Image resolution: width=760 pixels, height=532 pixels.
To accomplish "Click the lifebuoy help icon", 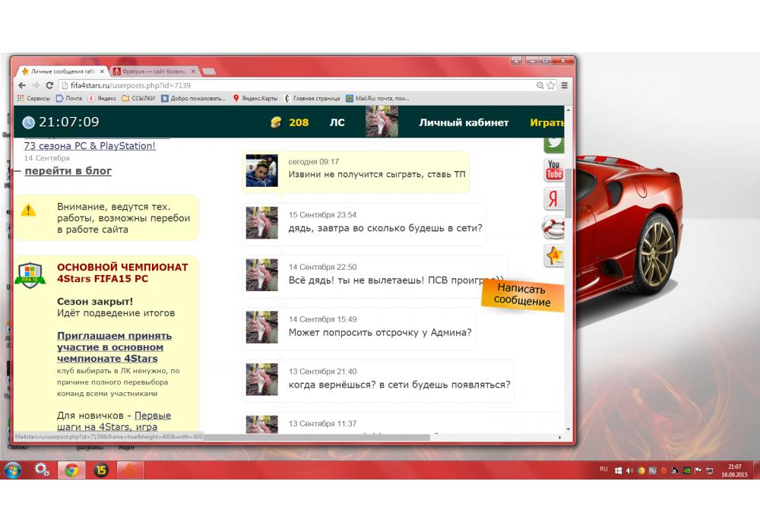I will [554, 227].
